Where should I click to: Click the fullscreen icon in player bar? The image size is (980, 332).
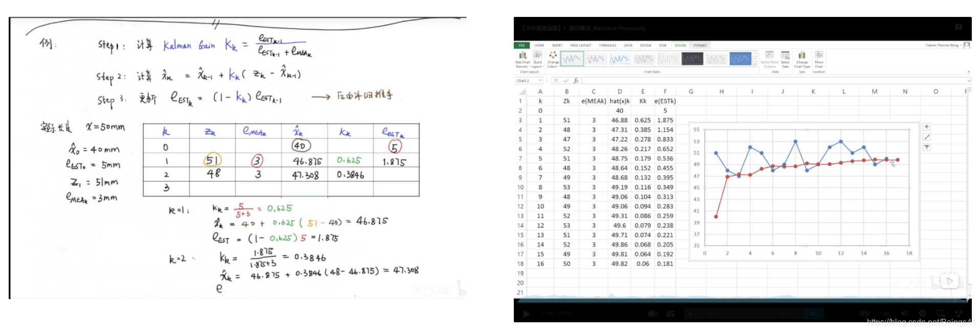pos(958,313)
